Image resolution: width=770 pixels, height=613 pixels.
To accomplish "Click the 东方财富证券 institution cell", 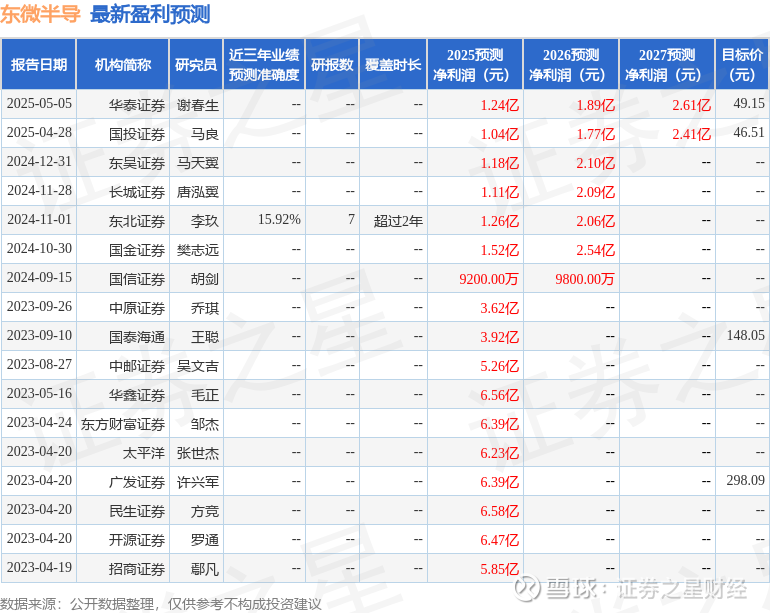I will pos(123,424).
